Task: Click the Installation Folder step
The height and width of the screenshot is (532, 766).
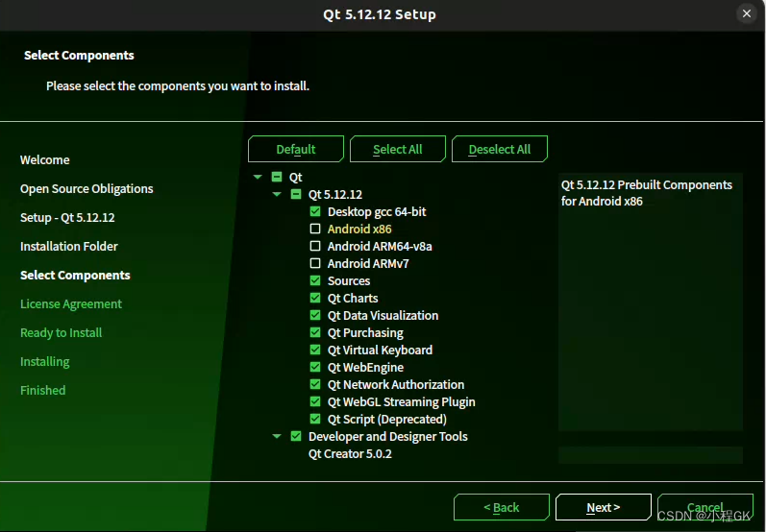Action: pyautogui.click(x=69, y=246)
